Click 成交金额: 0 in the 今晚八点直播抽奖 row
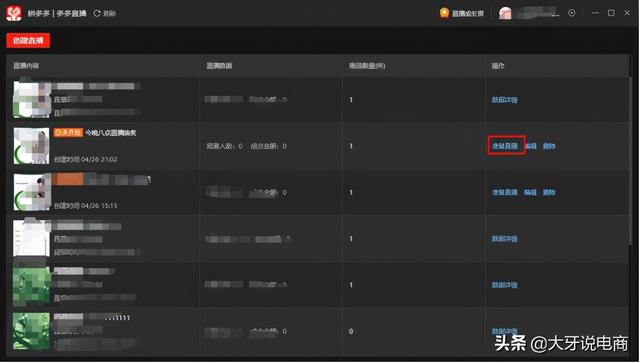Image resolution: width=640 pixels, height=363 pixels. [269, 146]
